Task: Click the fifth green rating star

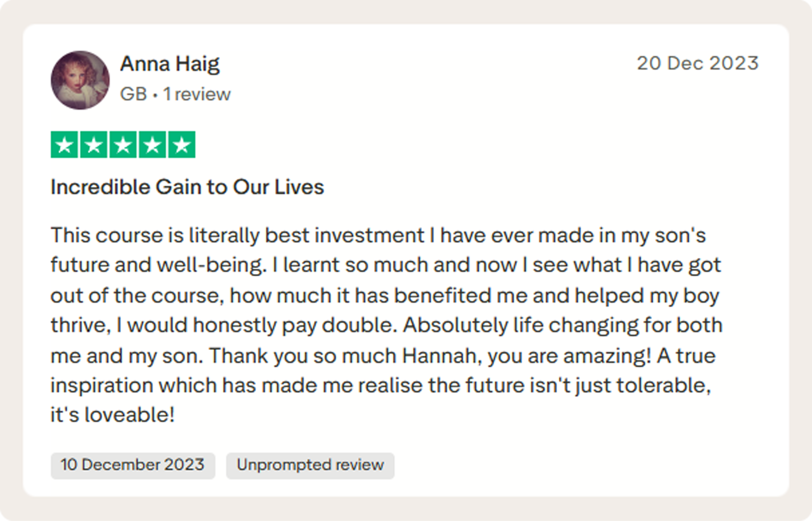Action: [182, 145]
